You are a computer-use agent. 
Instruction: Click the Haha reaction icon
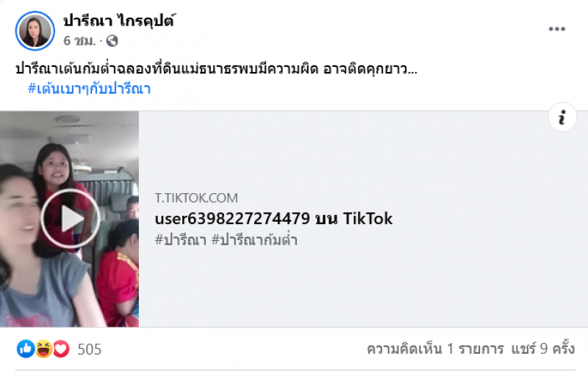(x=43, y=349)
